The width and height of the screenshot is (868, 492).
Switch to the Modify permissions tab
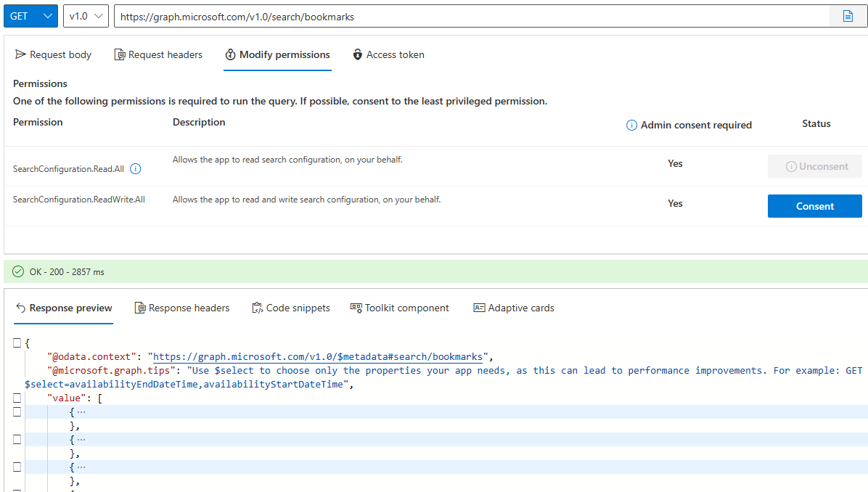(x=277, y=54)
